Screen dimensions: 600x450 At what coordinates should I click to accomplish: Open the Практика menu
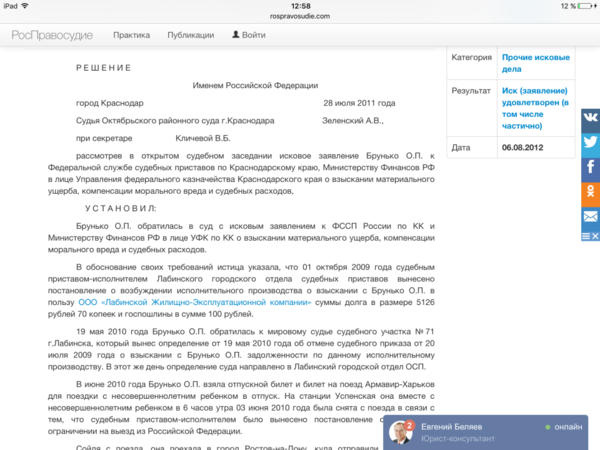click(132, 35)
